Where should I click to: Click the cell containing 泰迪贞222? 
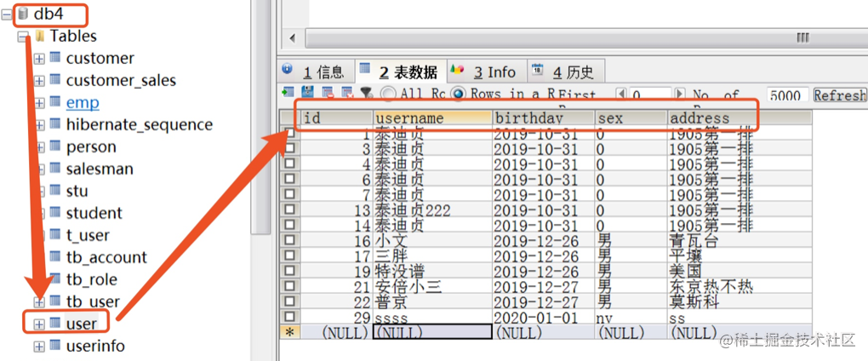[433, 210]
